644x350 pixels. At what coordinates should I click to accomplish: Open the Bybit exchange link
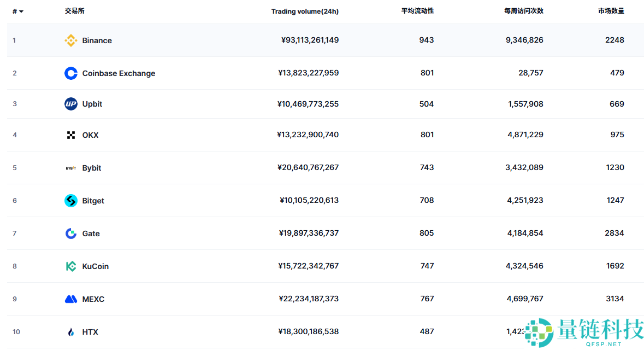[x=92, y=168]
